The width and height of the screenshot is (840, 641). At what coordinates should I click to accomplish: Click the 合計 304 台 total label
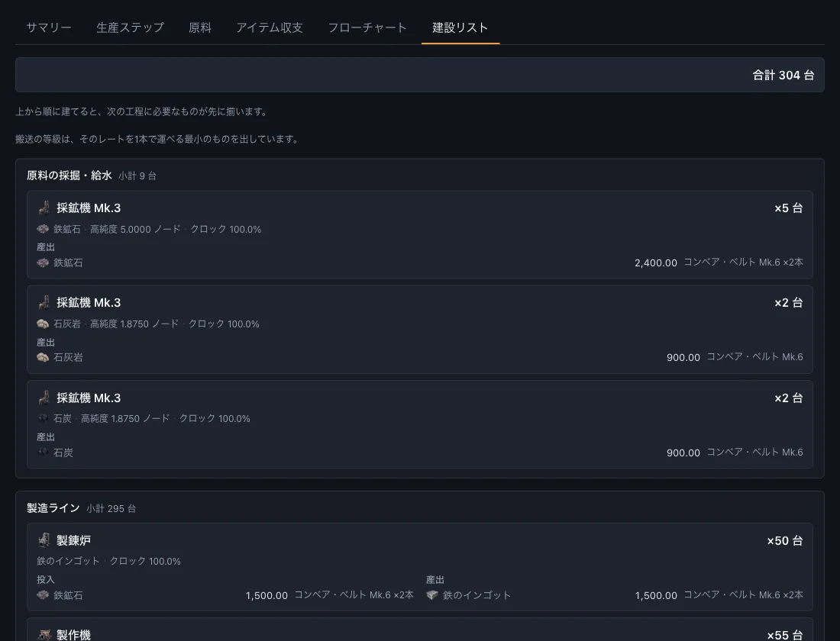(783, 75)
